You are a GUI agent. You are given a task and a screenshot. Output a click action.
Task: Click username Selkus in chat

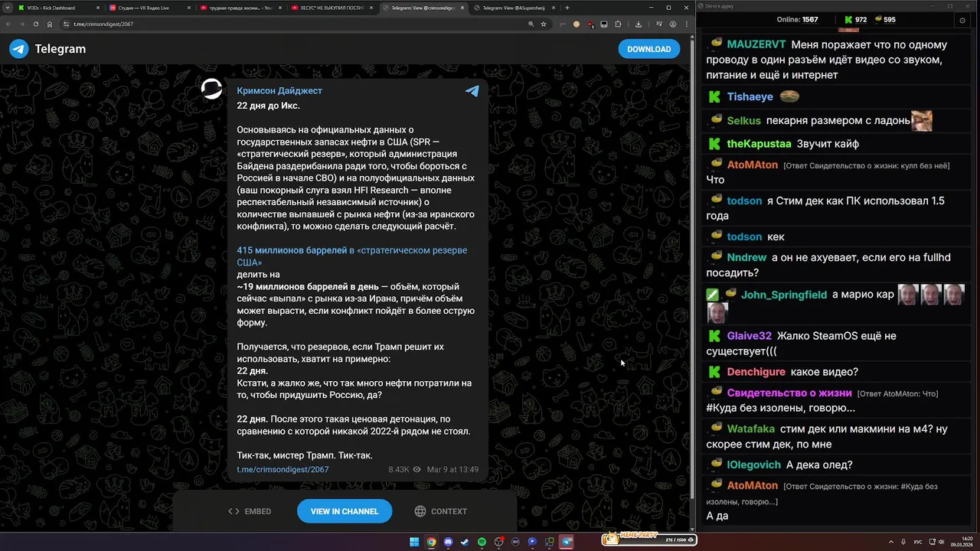coord(743,120)
